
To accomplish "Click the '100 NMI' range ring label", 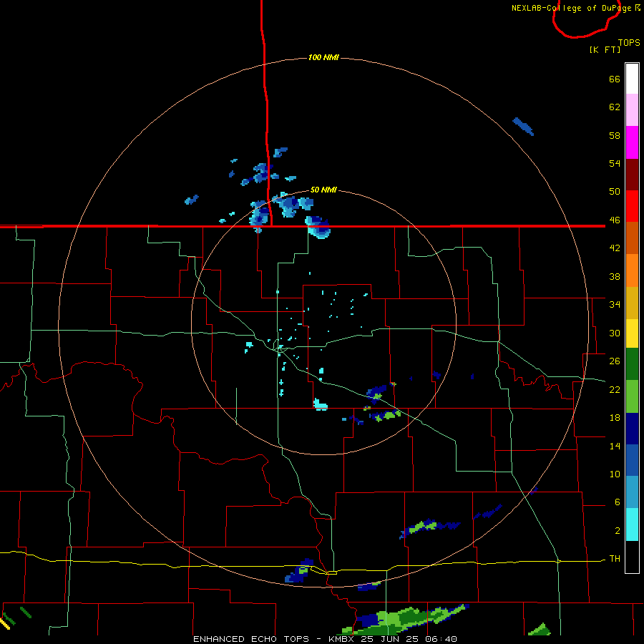I will [x=323, y=57].
